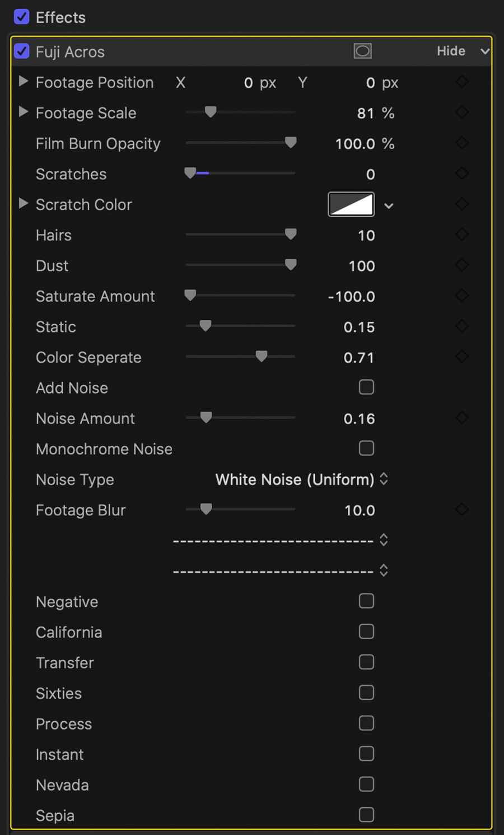This screenshot has width=504, height=835.
Task: Hide the Fuji Acros parameter list
Action: tap(451, 51)
